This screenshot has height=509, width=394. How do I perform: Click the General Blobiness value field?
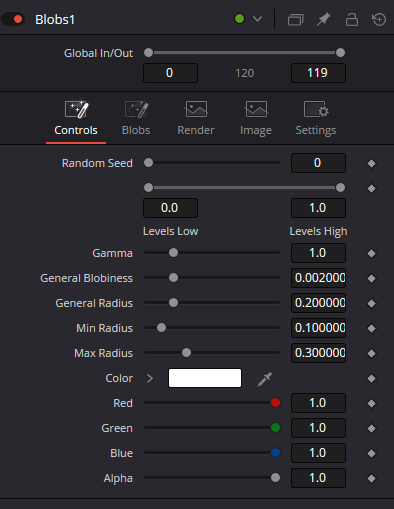[x=318, y=278]
